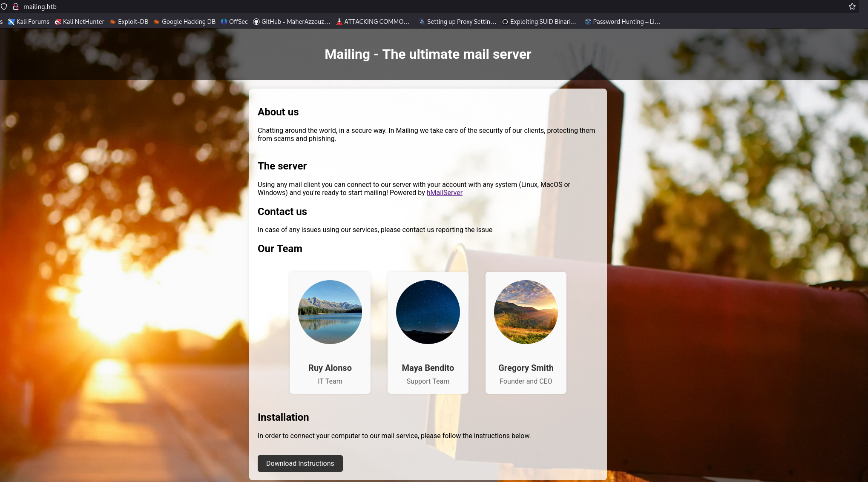Open the ATTACKING COMMO bookmark

[x=373, y=22]
